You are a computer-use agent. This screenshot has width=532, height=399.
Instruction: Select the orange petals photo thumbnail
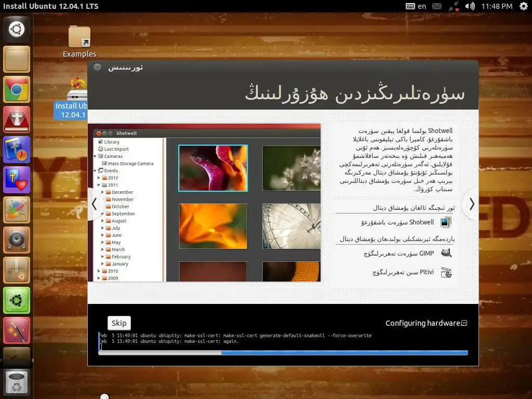pos(213,226)
